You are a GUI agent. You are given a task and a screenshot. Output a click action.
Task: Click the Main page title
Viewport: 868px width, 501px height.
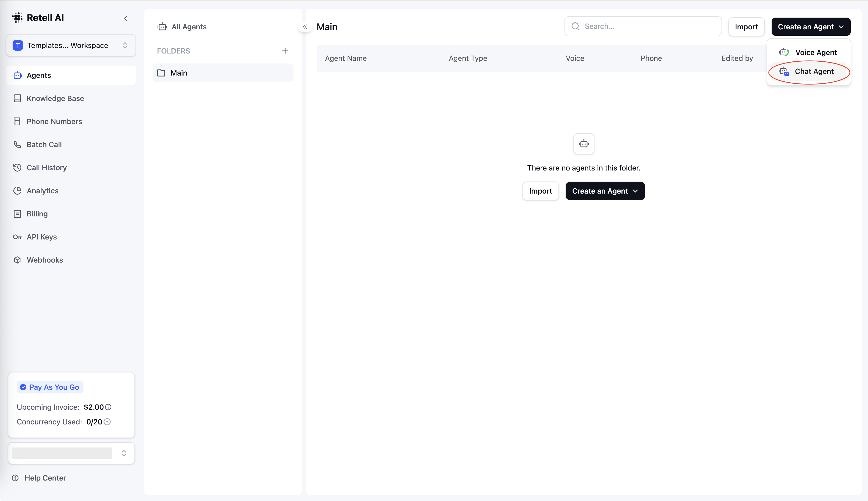pyautogui.click(x=327, y=27)
